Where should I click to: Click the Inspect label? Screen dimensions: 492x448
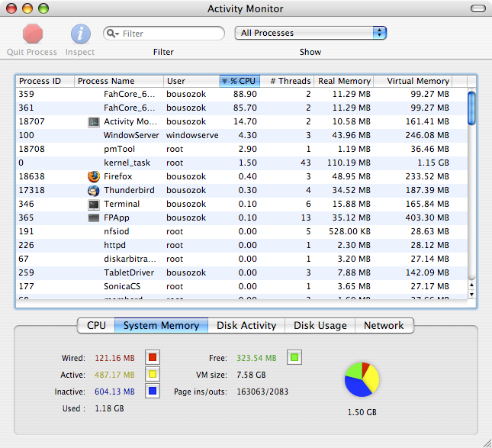(80, 52)
